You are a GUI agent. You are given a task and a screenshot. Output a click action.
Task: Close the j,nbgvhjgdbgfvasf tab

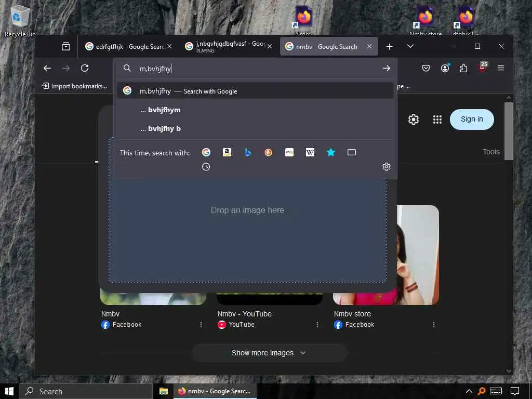pyautogui.click(x=270, y=46)
